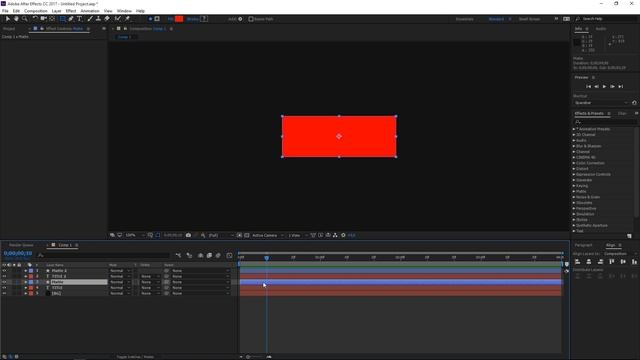The image size is (640, 360).
Task: Select the Rectangle shape tool
Action: point(62,19)
